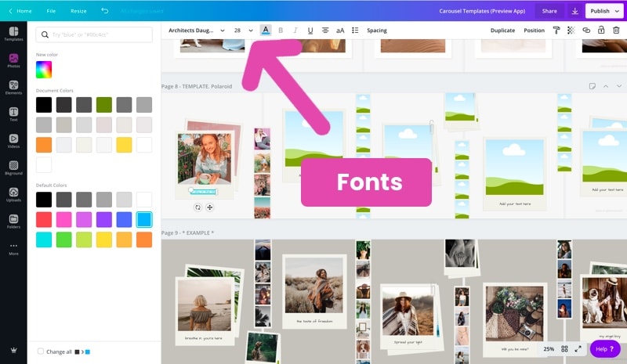Enable the Change all checkbox
The image size is (627, 364).
coord(41,351)
